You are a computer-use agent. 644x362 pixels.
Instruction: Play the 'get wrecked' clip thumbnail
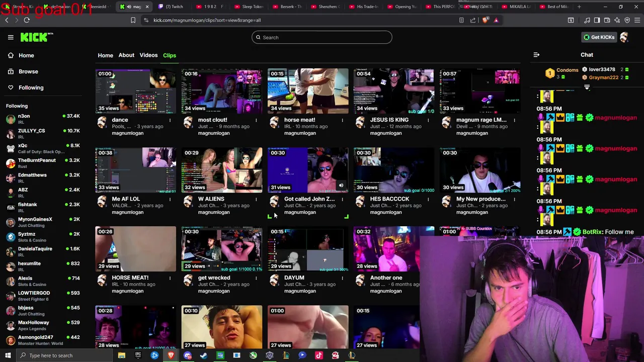(222, 249)
